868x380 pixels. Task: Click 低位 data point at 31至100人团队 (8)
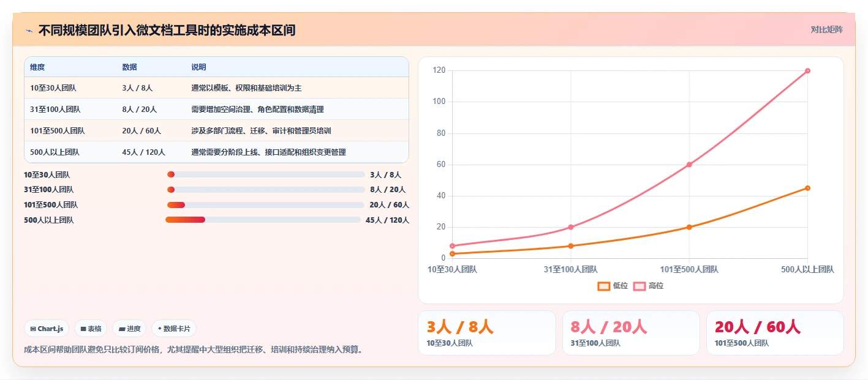tap(571, 246)
